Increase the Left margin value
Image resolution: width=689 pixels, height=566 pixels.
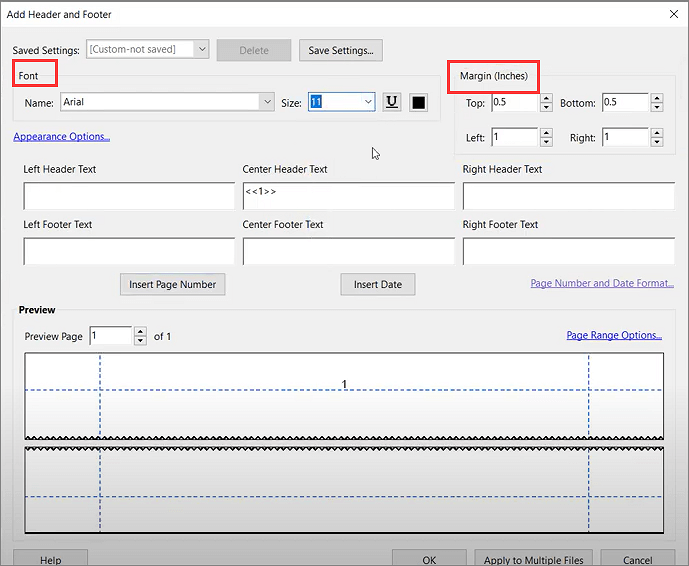[545, 133]
